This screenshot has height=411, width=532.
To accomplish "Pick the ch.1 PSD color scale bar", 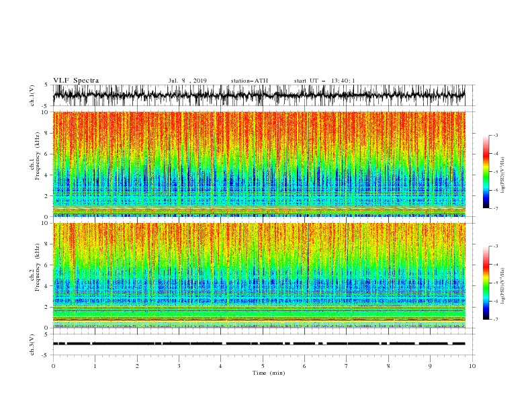I will [x=486, y=172].
